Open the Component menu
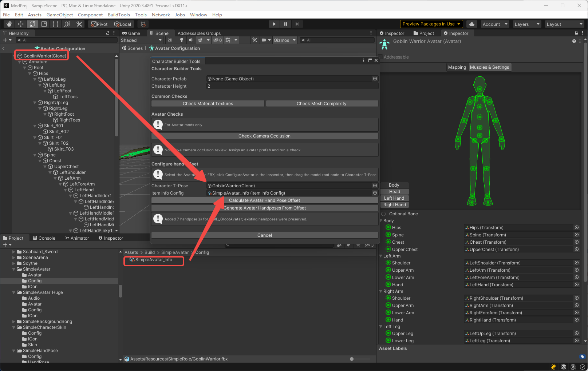588x371 pixels. tap(90, 15)
